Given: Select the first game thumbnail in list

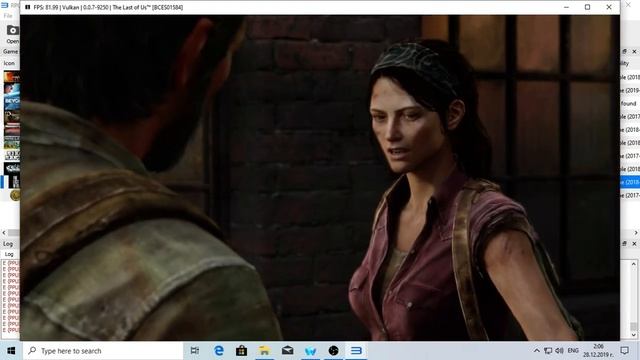Looking at the screenshot, I should (x=12, y=77).
